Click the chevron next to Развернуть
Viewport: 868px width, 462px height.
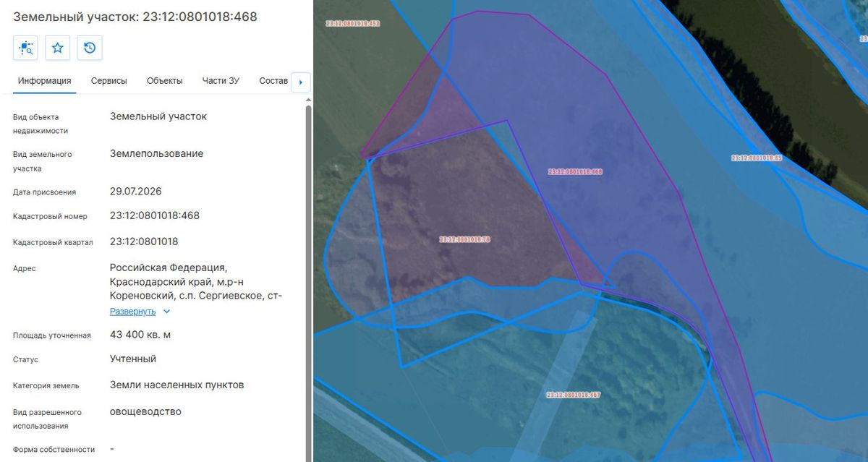[166, 312]
